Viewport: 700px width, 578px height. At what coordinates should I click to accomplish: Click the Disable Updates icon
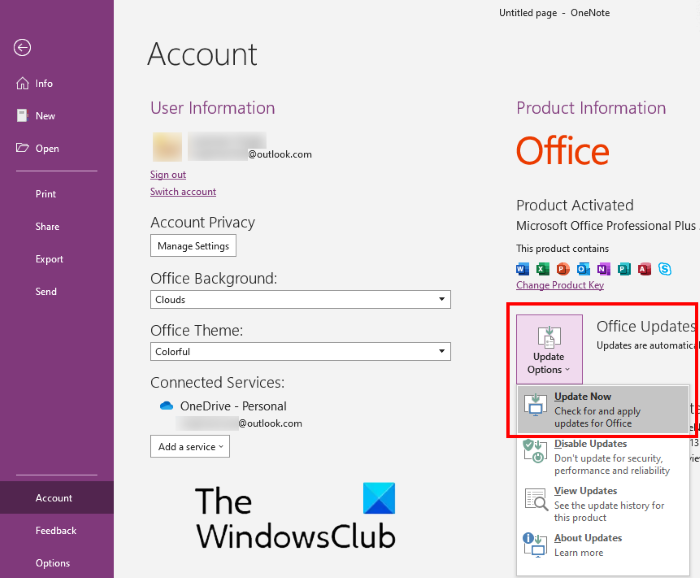[535, 451]
